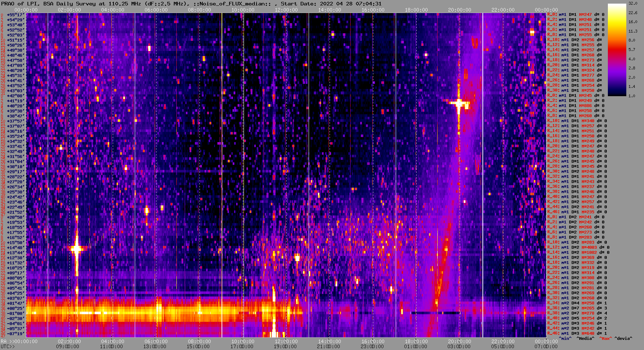Click the 11:00:00 UTC tick label

[112, 346]
